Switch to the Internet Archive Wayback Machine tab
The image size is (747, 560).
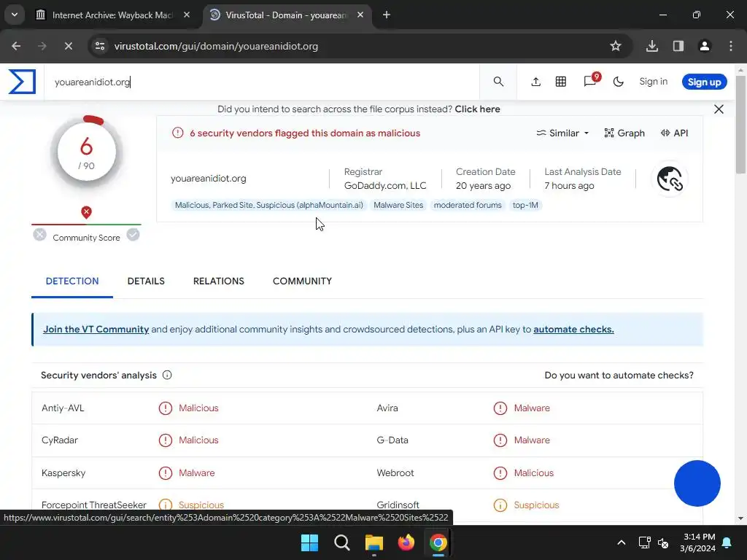(113, 15)
